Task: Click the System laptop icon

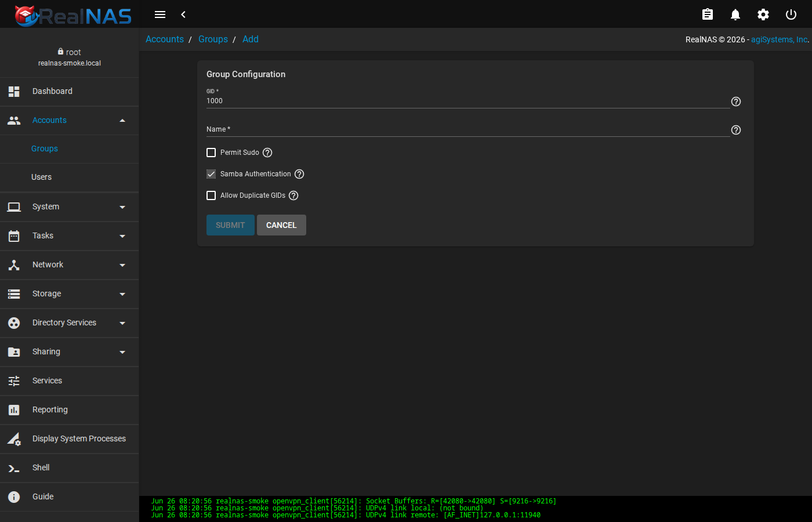Action: [x=14, y=207]
